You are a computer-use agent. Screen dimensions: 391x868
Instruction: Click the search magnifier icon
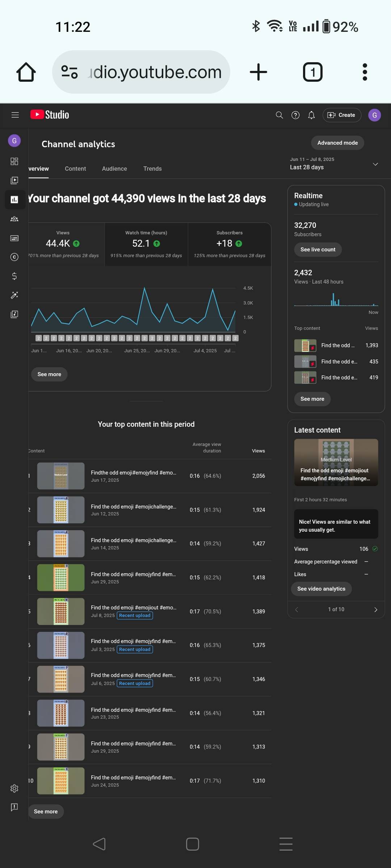(279, 115)
